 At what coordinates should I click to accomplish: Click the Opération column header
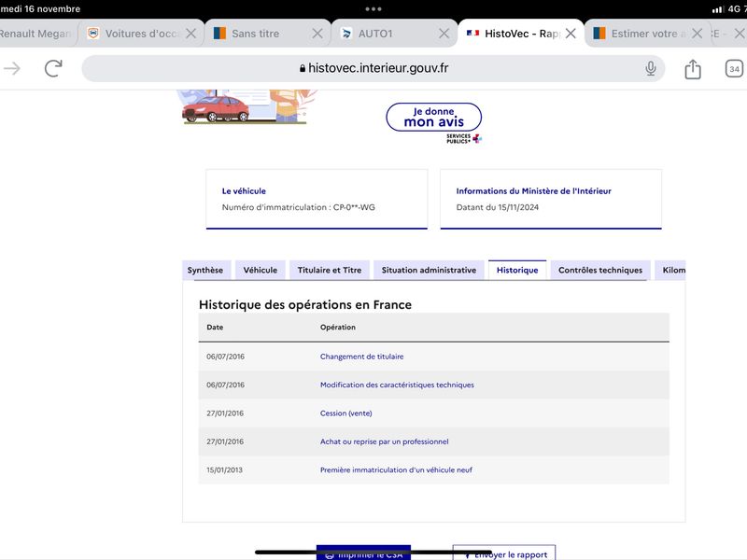click(338, 328)
